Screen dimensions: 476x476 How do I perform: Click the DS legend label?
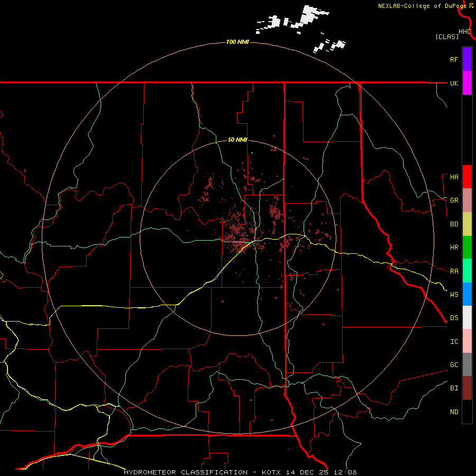click(454, 318)
